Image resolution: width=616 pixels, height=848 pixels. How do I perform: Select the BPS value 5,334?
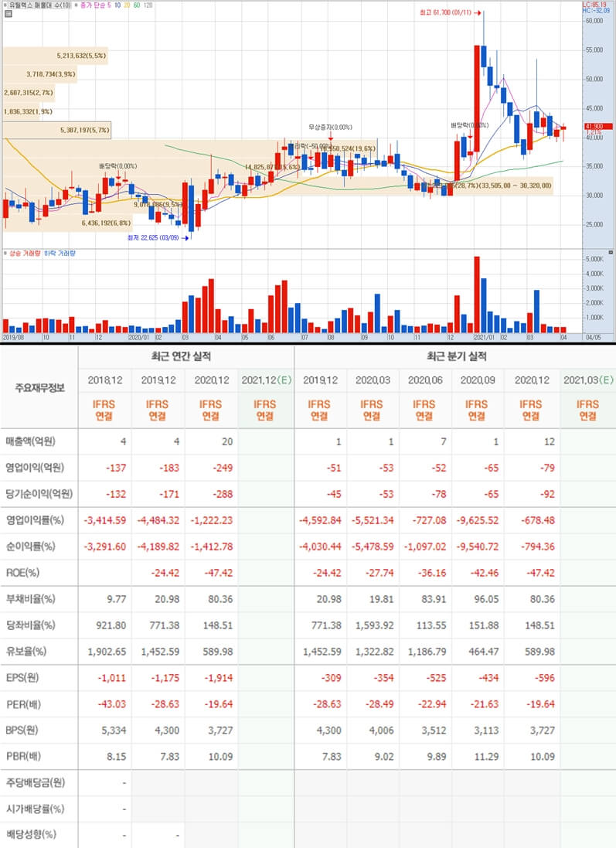pyautogui.click(x=114, y=730)
